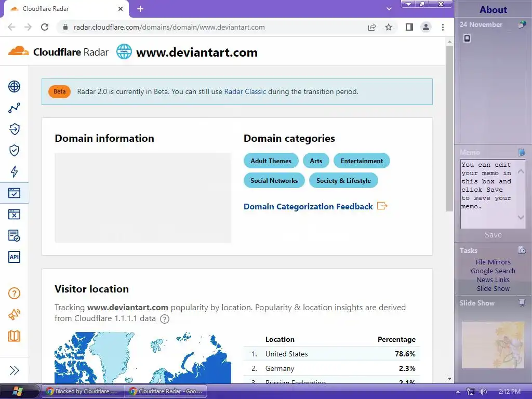The image size is (532, 399).
Task: Click the slide show picture thumbnail
Action: point(493,345)
